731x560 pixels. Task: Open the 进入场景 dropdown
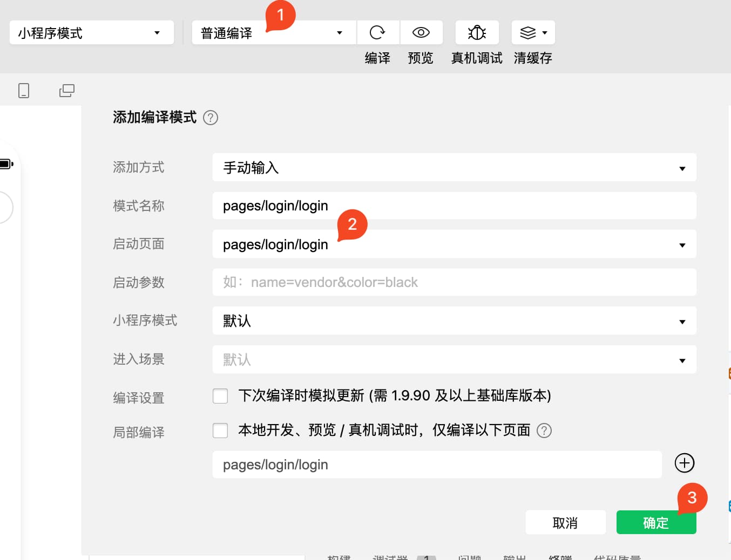point(454,360)
